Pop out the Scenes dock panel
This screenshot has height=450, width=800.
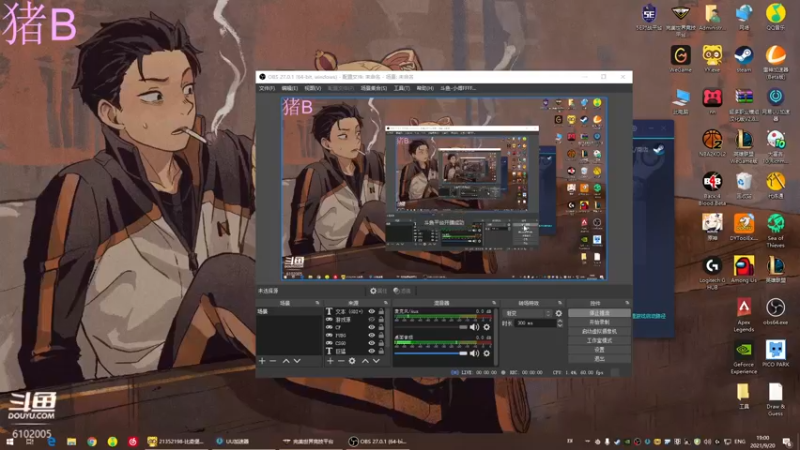click(317, 303)
